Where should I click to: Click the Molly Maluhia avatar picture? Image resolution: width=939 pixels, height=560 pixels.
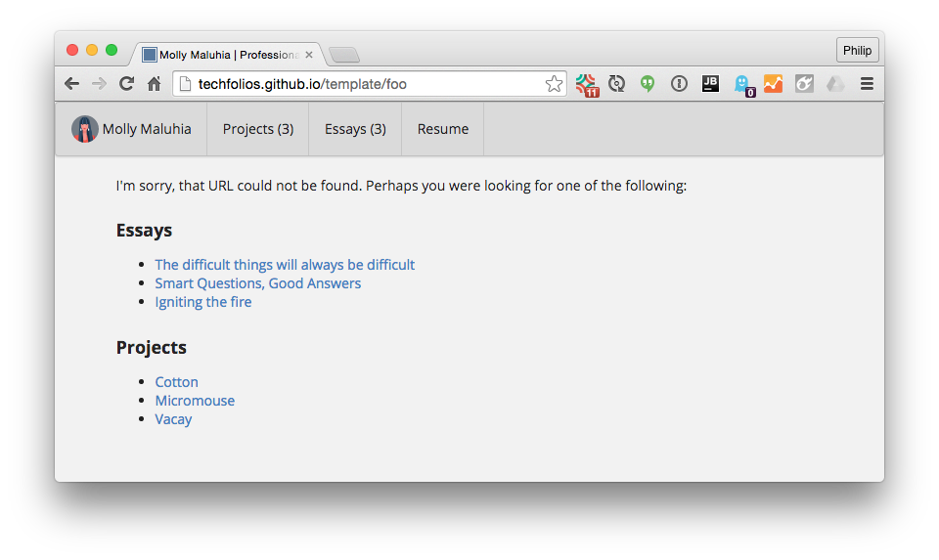85,129
